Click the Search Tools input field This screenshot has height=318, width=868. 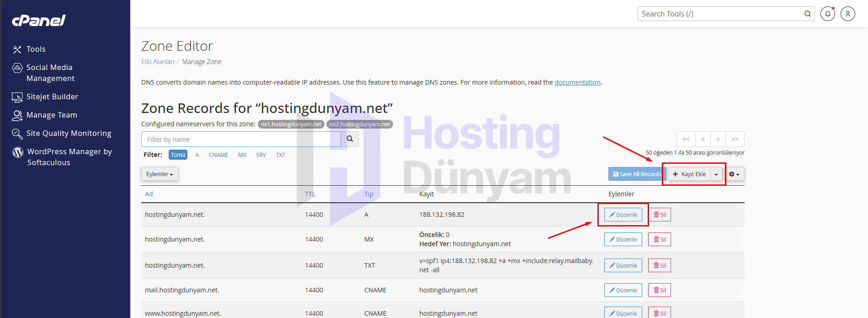(720, 14)
